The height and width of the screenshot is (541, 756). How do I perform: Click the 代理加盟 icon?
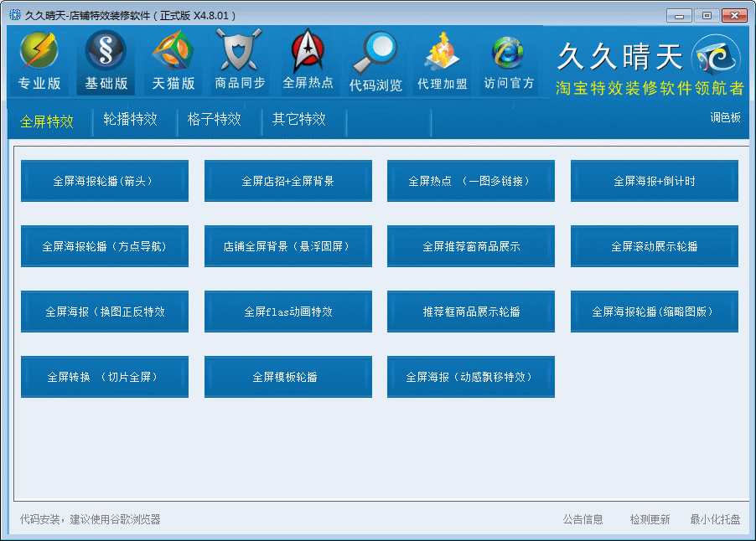(442, 52)
